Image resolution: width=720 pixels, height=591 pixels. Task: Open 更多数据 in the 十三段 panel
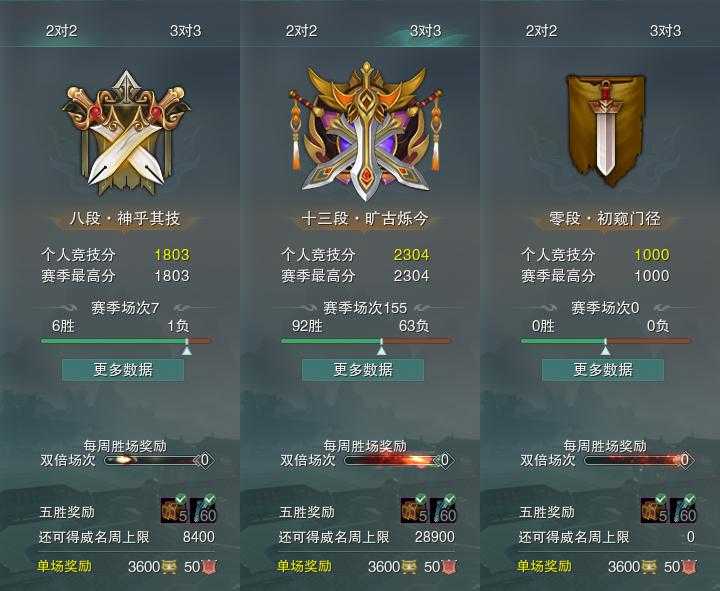click(363, 370)
